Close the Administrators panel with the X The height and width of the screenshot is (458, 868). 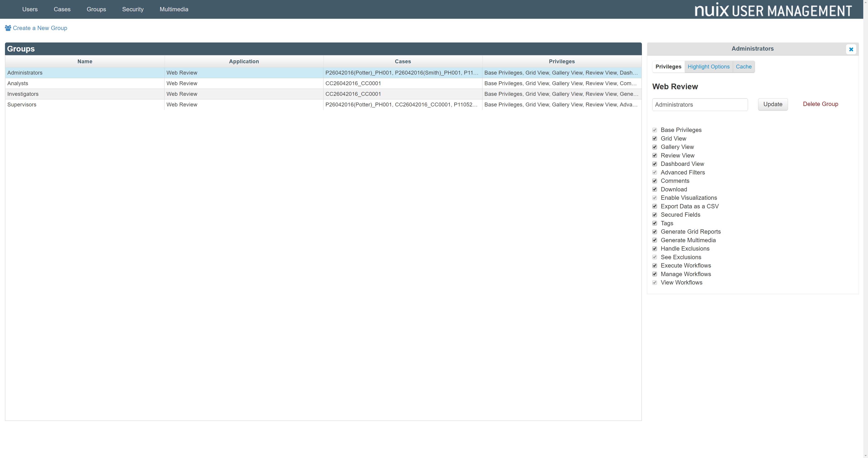click(851, 49)
